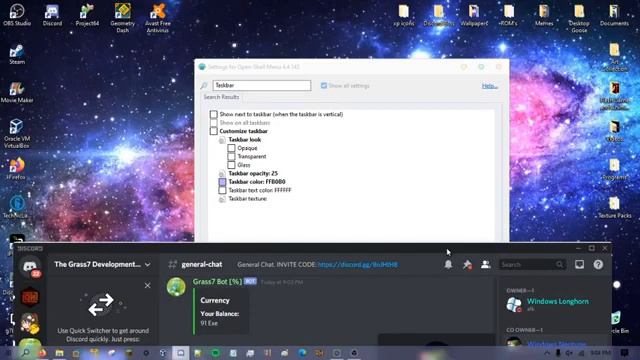Click the general-chat channel title
The width and height of the screenshot is (640, 360).
point(202,264)
